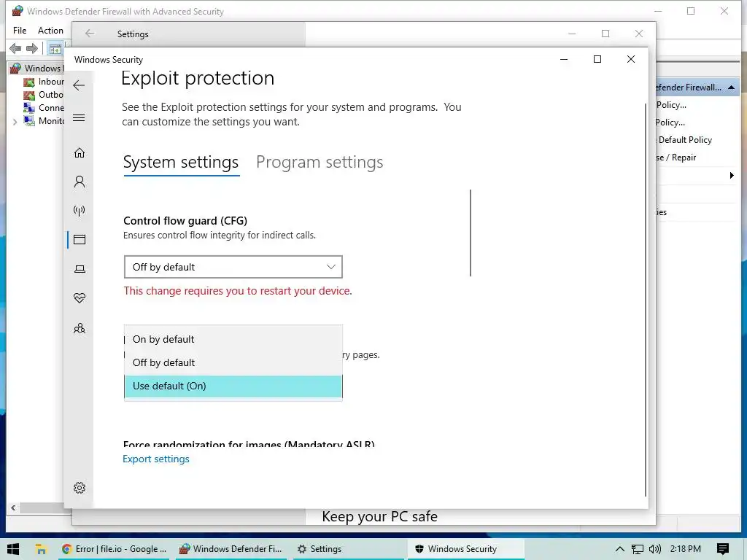Click the Import Policy action in the Actions pane
The image size is (747, 560).
[x=671, y=105]
